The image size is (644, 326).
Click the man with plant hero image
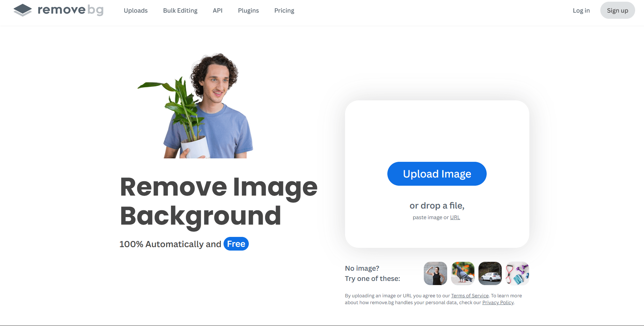196,105
